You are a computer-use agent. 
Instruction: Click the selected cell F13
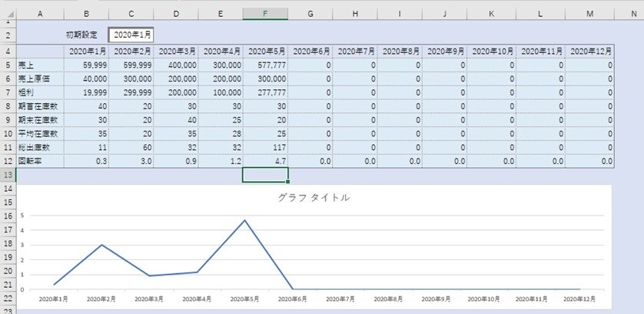pyautogui.click(x=265, y=175)
